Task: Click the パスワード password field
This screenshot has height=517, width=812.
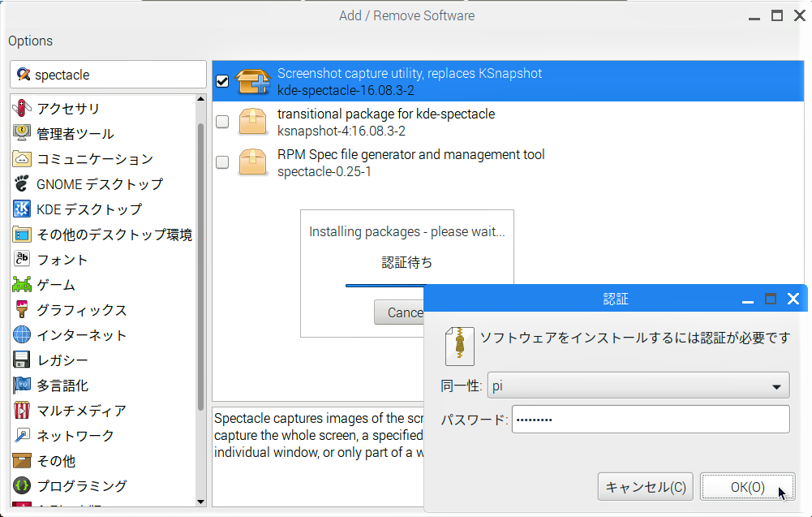Action: click(651, 419)
